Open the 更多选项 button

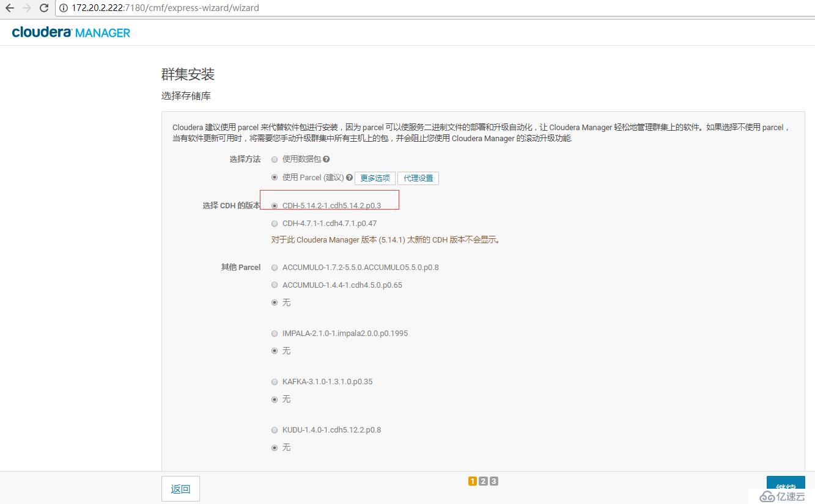(375, 178)
